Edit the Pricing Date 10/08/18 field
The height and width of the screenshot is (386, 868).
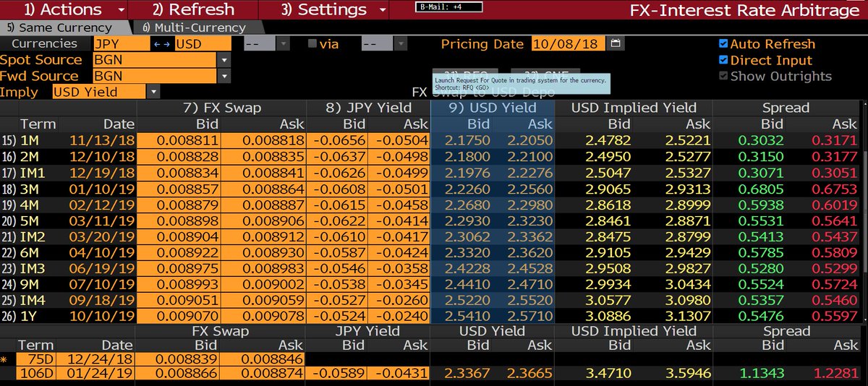[569, 44]
